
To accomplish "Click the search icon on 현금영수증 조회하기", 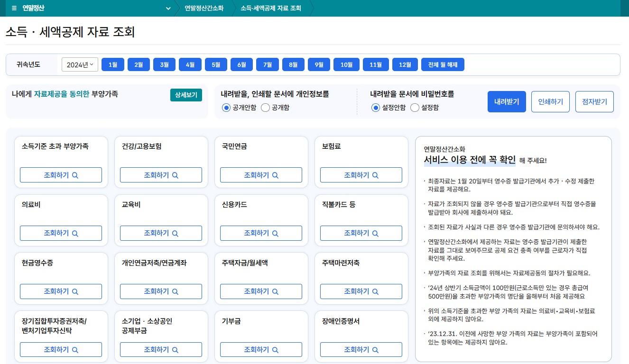I will (x=75, y=291).
